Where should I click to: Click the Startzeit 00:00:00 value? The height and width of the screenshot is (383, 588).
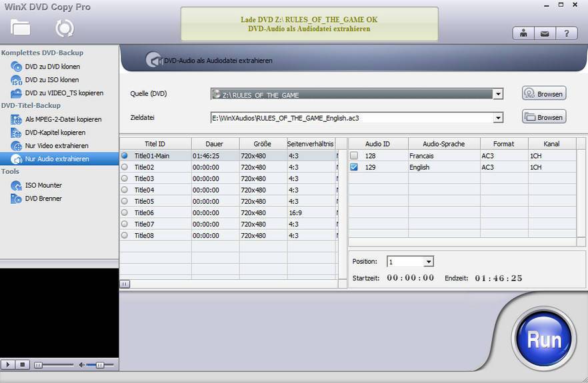click(411, 278)
